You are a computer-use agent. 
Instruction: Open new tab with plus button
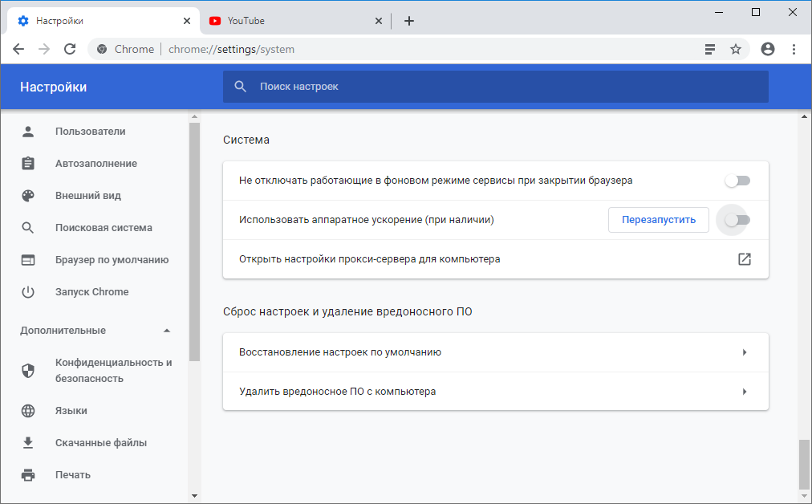click(409, 21)
